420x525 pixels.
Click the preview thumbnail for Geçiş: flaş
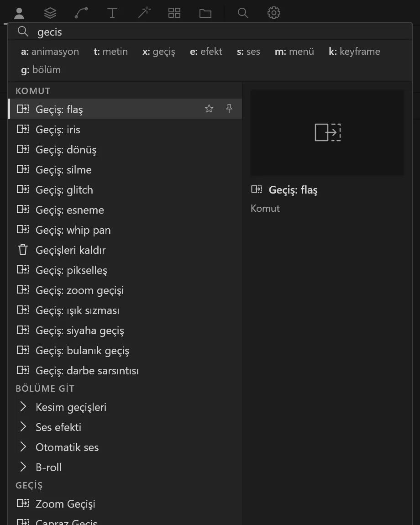click(327, 132)
